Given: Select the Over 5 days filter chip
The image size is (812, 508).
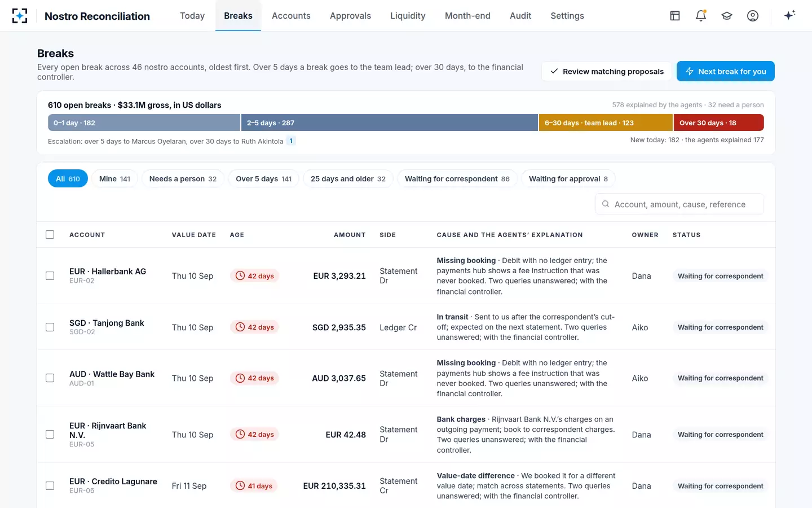Looking at the screenshot, I should click(263, 179).
